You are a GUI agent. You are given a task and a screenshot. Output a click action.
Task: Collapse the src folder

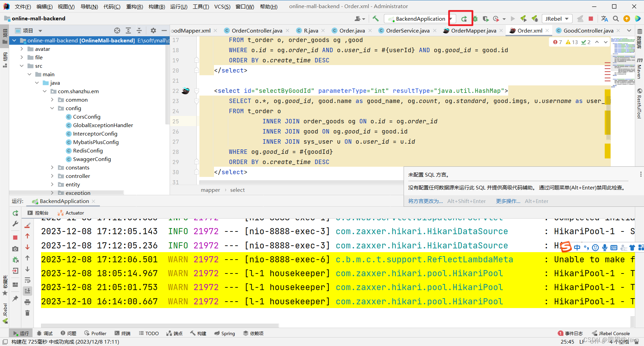tap(22, 66)
